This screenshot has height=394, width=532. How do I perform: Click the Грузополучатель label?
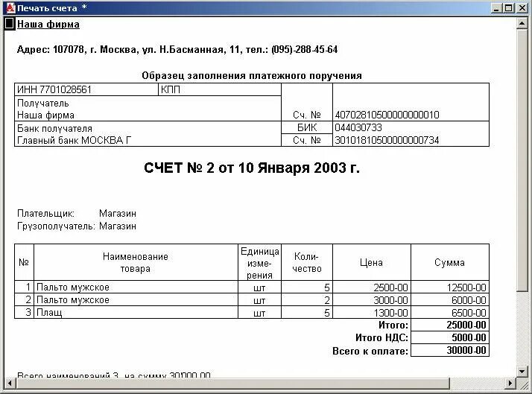56,226
